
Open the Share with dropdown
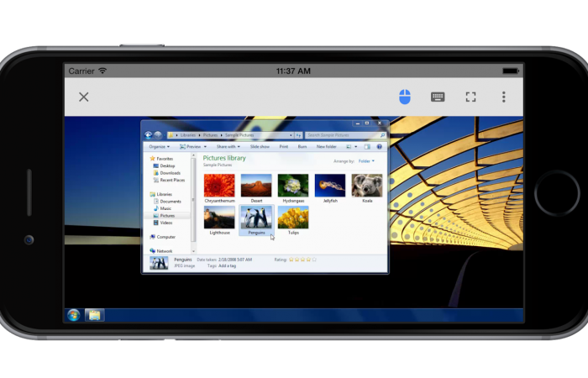[228, 146]
